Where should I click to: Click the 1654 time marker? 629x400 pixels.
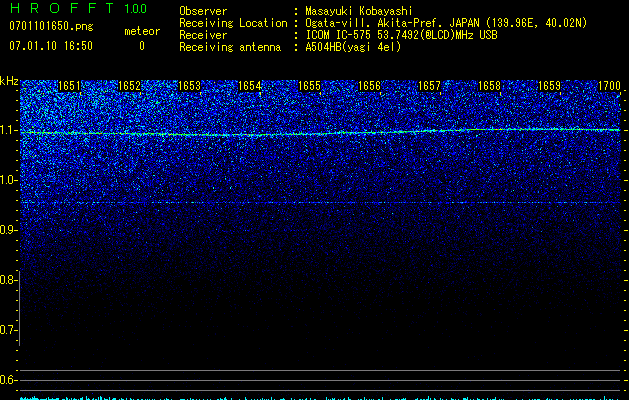[x=249, y=86]
